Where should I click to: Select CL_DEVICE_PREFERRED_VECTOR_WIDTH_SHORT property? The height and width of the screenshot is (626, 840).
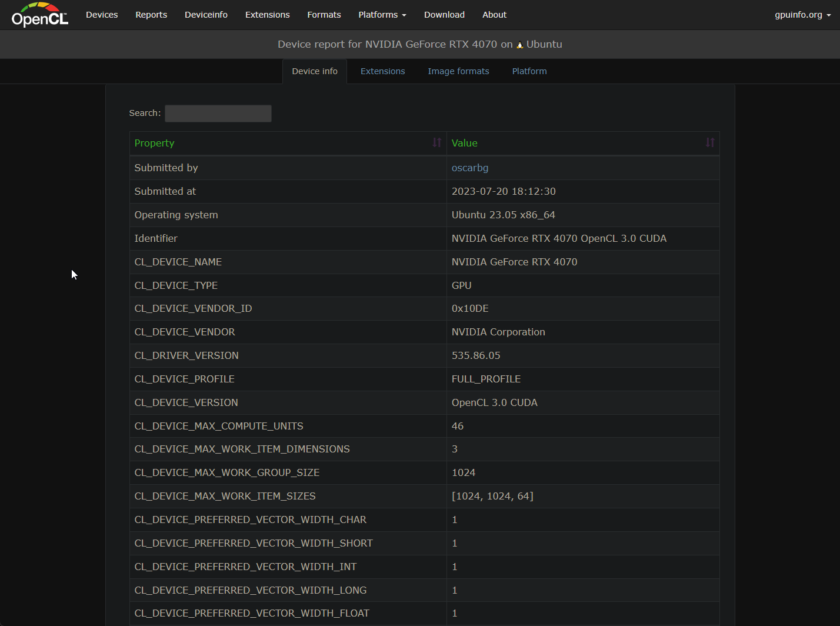(254, 543)
